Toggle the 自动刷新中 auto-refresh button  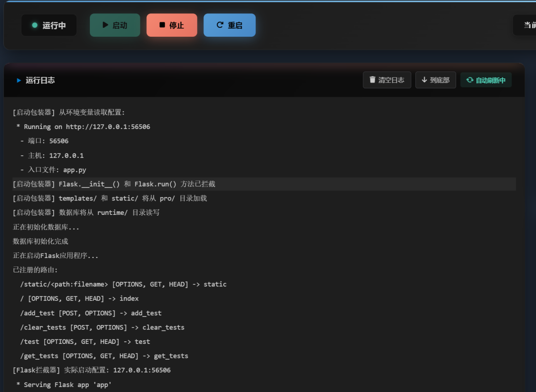coord(486,80)
